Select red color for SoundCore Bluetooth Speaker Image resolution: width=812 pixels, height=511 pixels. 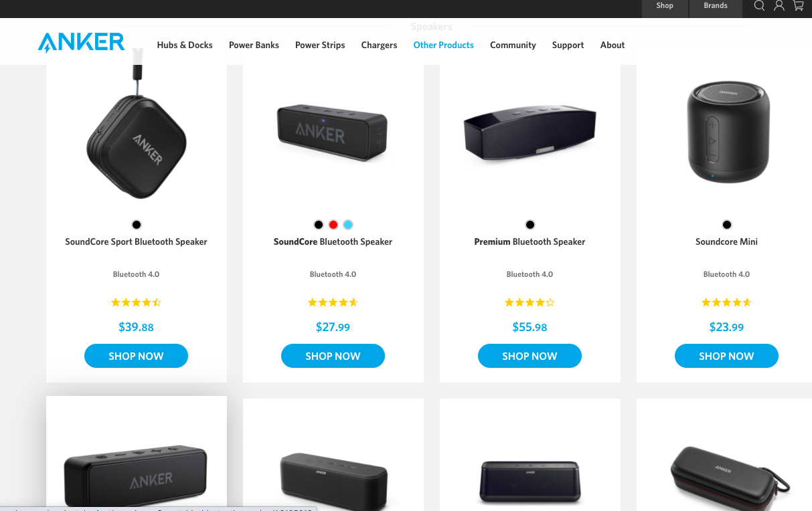click(333, 225)
